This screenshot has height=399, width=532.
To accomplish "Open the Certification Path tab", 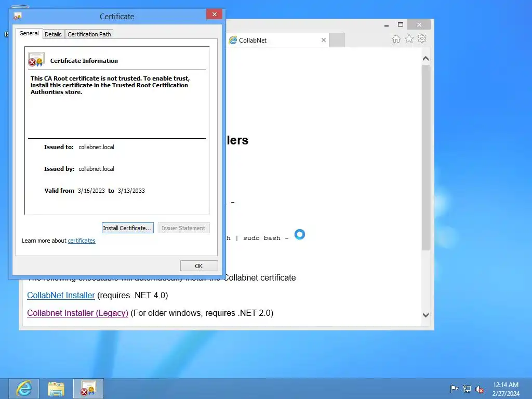I will [89, 34].
